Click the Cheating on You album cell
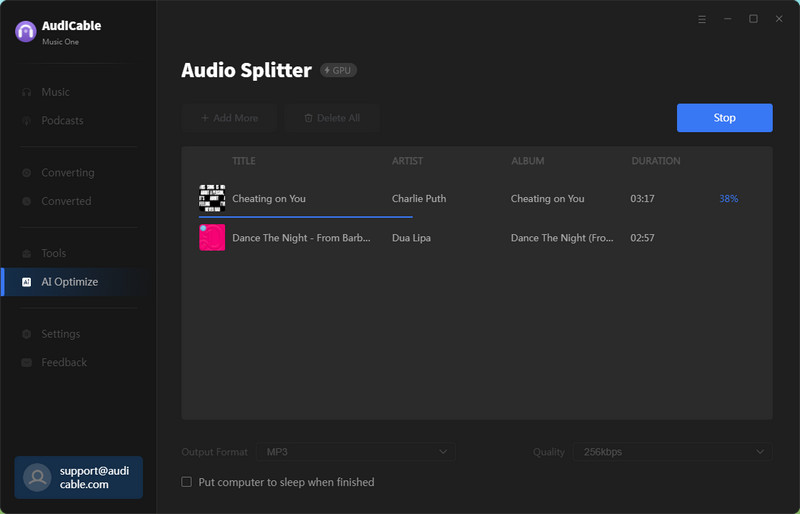This screenshot has width=800, height=514. (x=547, y=199)
